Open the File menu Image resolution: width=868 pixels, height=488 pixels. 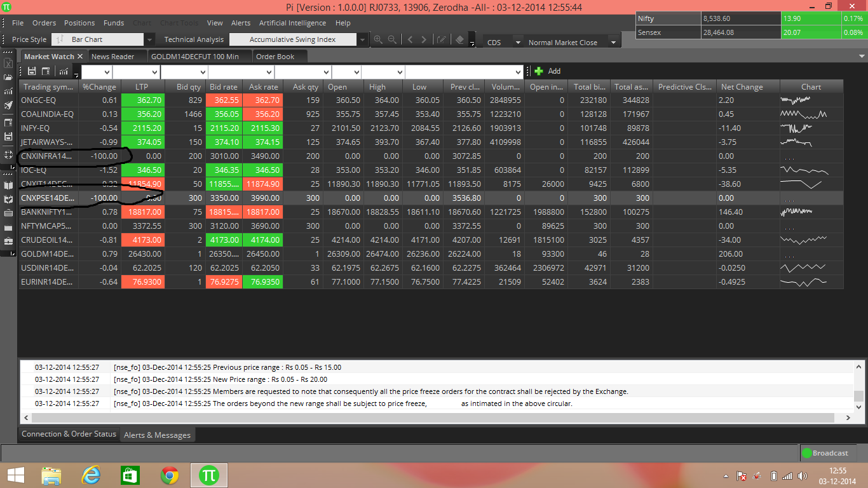(x=18, y=23)
